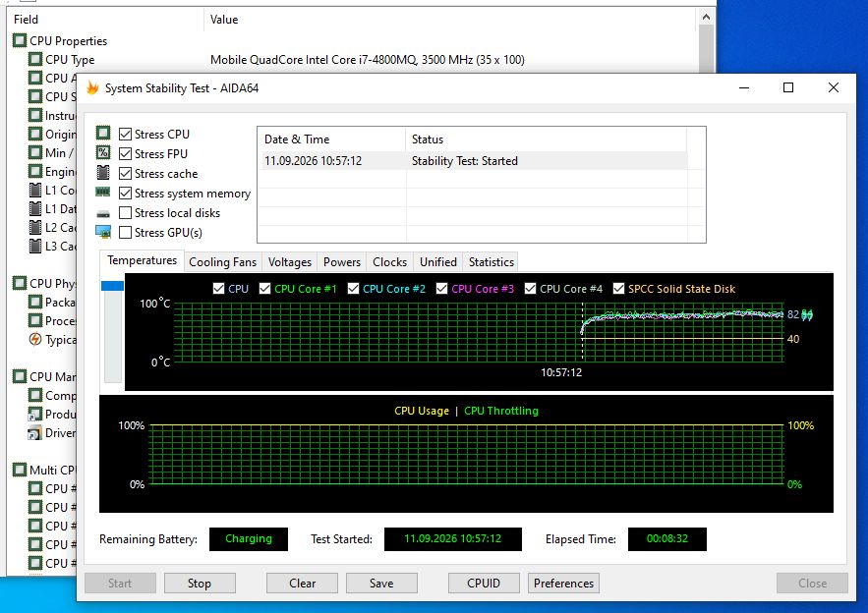Toggle the CPU Core #4 graph checkbox
Screen dimensions: 868x613
pos(530,289)
